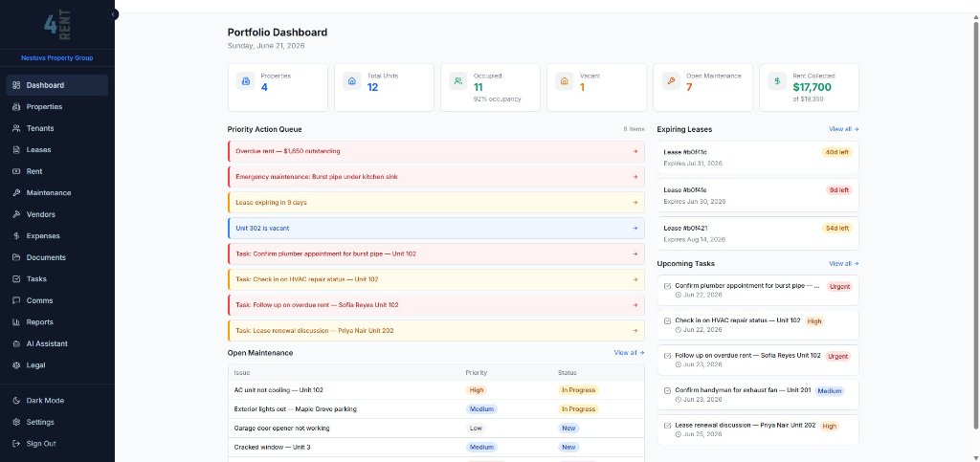Click the Comms chat bubble icon
Viewport: 980px width, 462px height.
[16, 300]
